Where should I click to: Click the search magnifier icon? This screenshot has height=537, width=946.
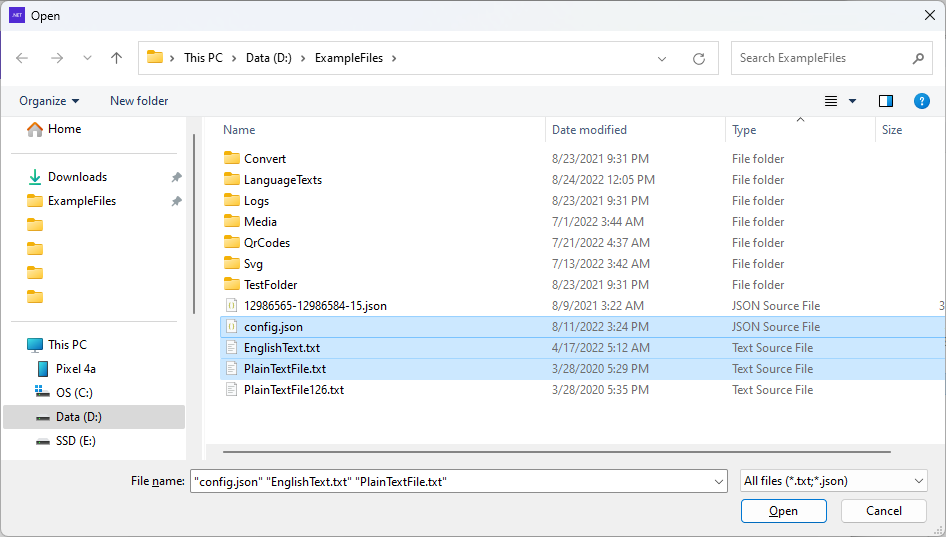click(918, 59)
